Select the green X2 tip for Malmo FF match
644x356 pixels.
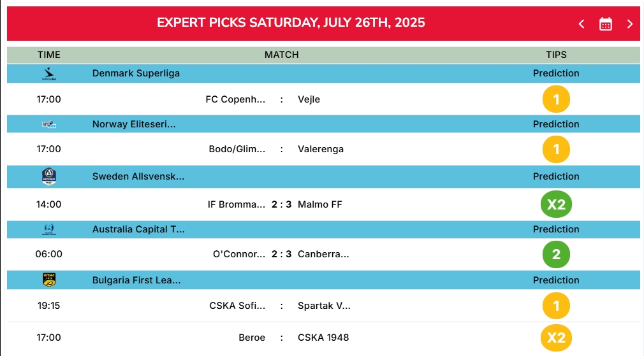pyautogui.click(x=556, y=204)
